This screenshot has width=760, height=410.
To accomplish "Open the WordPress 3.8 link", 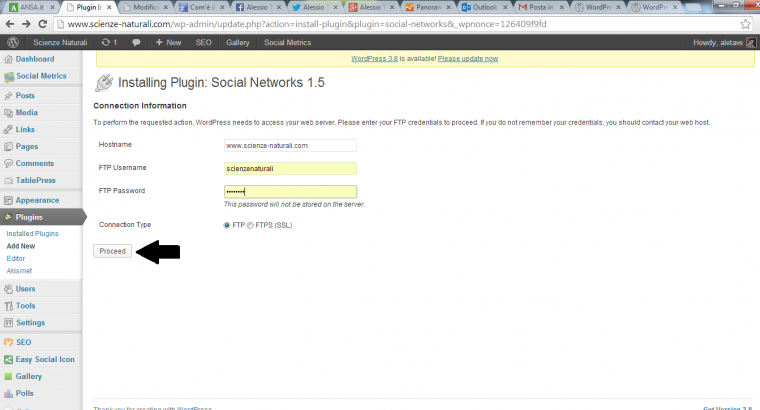I will coord(374,59).
